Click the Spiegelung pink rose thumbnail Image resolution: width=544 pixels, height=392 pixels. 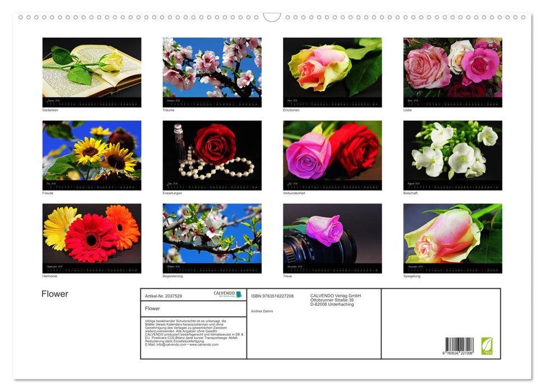[452, 238]
